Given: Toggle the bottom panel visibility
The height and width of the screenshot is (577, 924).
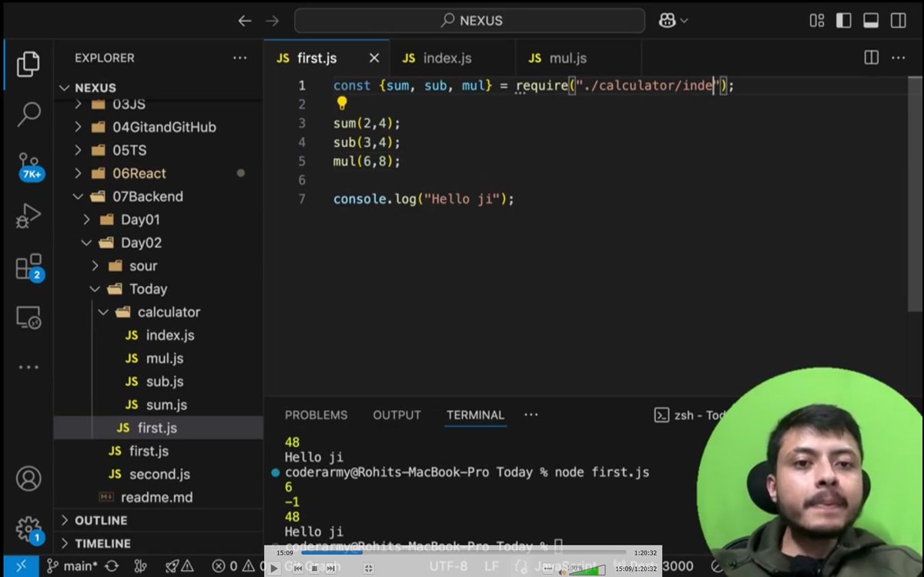Looking at the screenshot, I should click(x=871, y=21).
